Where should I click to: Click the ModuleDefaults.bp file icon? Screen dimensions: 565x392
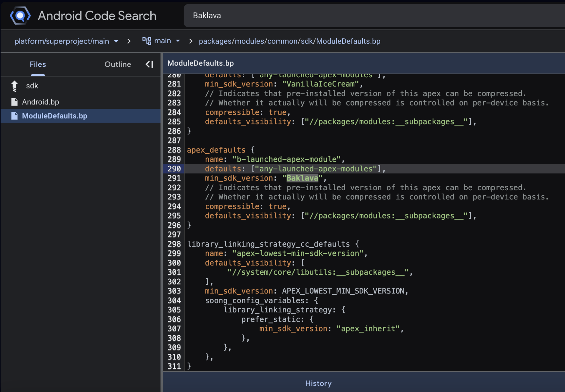coord(14,116)
